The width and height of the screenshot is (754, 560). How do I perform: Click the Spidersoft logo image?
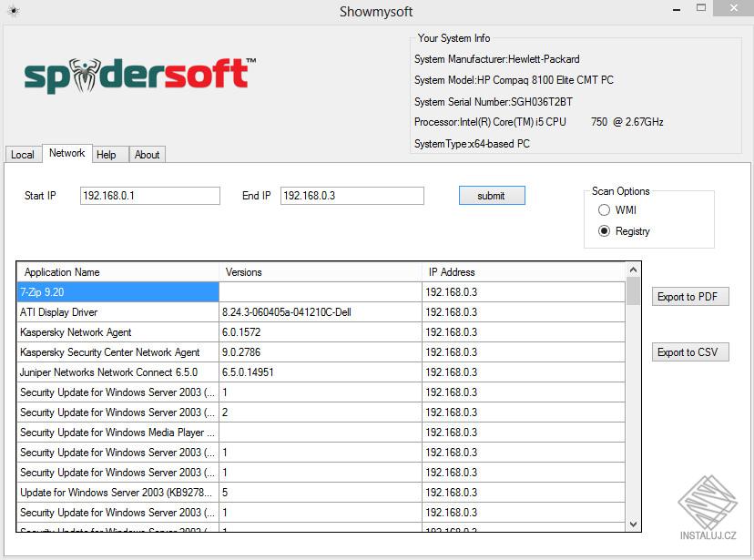pos(140,76)
